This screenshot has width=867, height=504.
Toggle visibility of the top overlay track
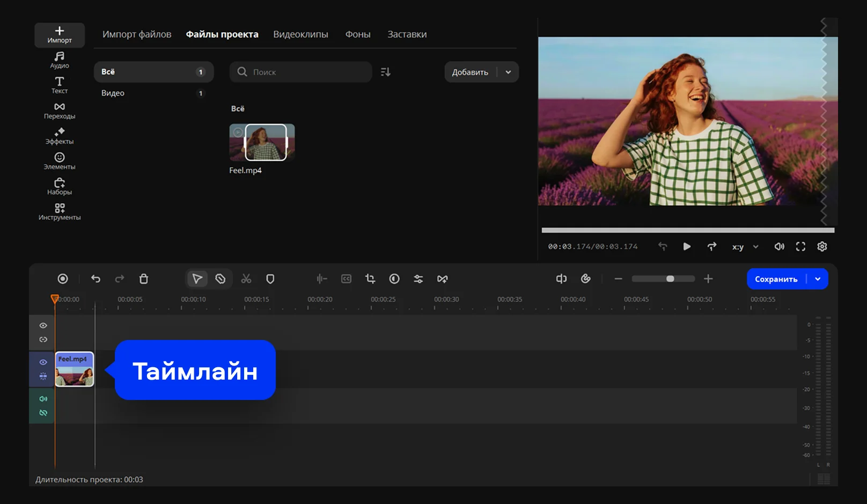click(x=43, y=325)
